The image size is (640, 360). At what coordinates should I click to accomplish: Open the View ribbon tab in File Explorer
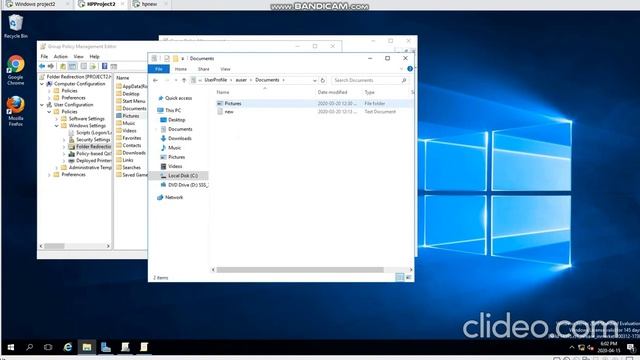click(x=225, y=69)
